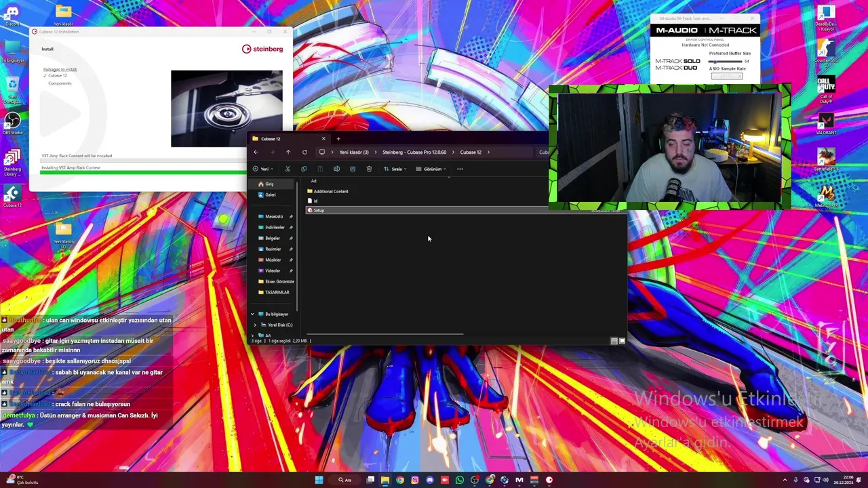Click the Ad column header
Image resolution: width=868 pixels, height=488 pixels.
click(313, 181)
